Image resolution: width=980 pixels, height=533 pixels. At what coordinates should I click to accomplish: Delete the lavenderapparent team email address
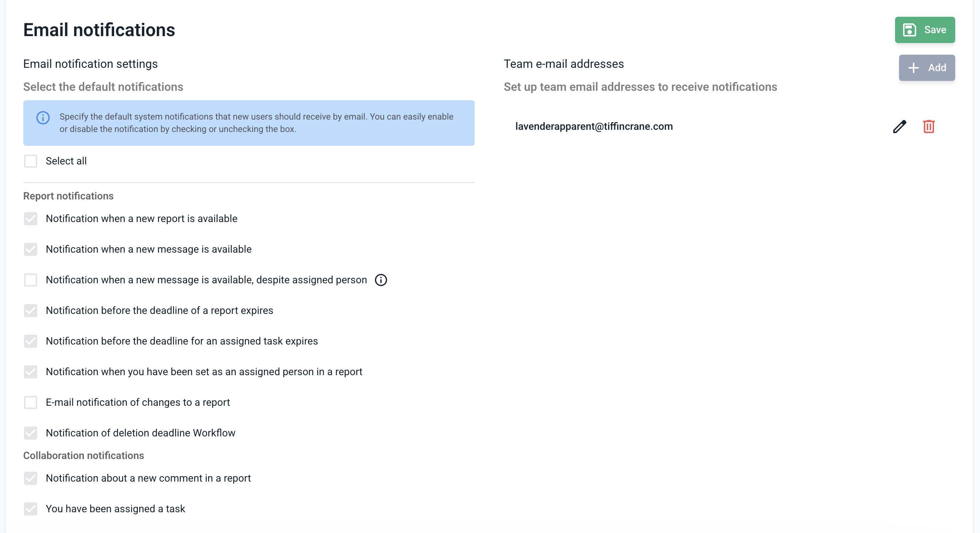point(929,126)
